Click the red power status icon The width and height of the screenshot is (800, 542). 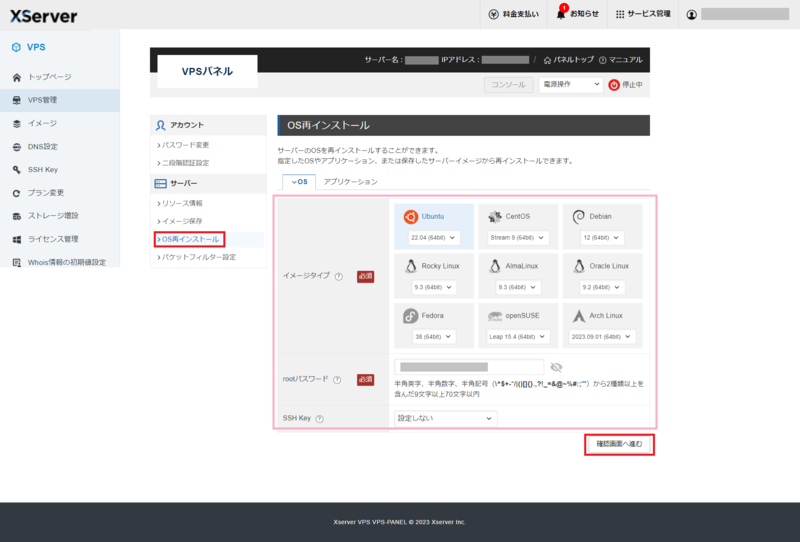pyautogui.click(x=614, y=85)
